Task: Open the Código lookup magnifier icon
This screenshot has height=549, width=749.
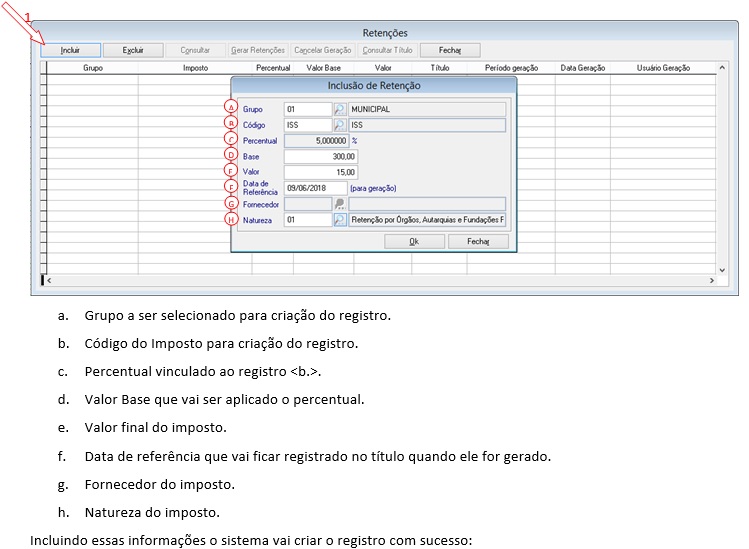Action: pos(340,125)
